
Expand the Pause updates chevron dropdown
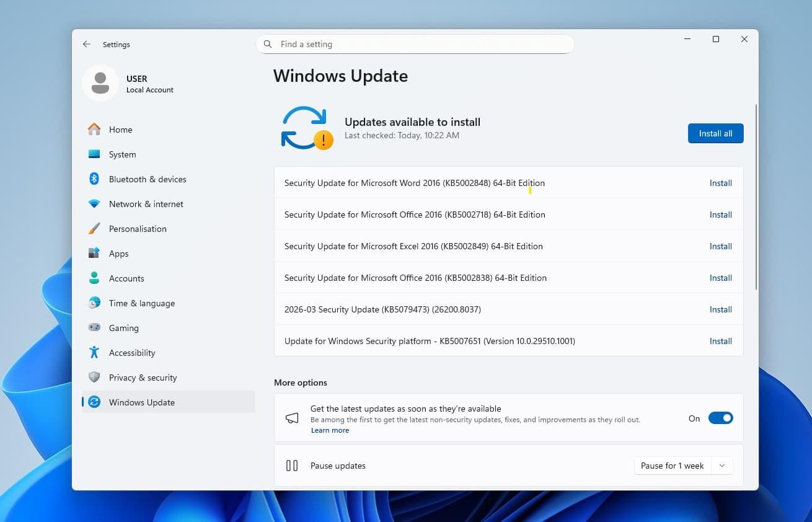722,466
